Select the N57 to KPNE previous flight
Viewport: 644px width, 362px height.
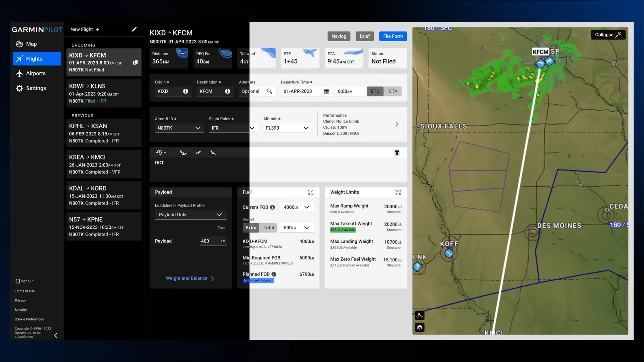pos(104,227)
